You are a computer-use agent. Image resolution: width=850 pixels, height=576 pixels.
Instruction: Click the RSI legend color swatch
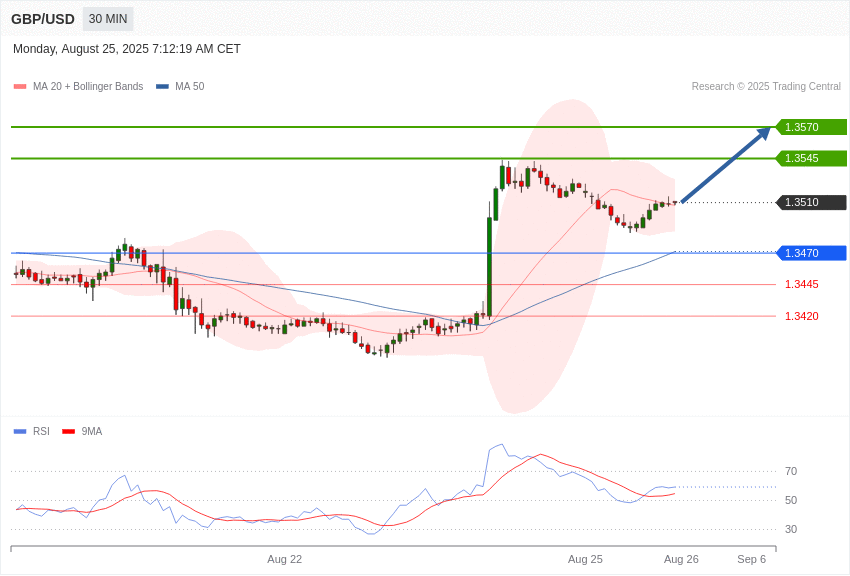[x=20, y=432]
